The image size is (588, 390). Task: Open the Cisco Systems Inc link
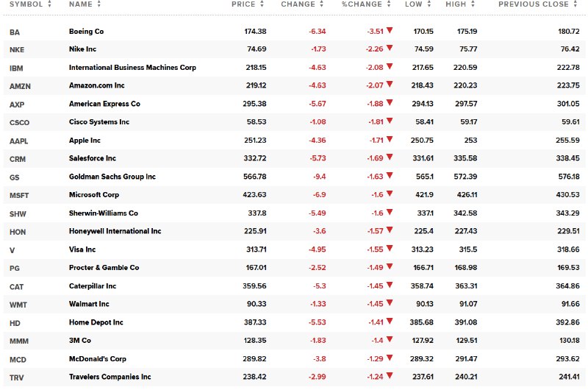[99, 122]
